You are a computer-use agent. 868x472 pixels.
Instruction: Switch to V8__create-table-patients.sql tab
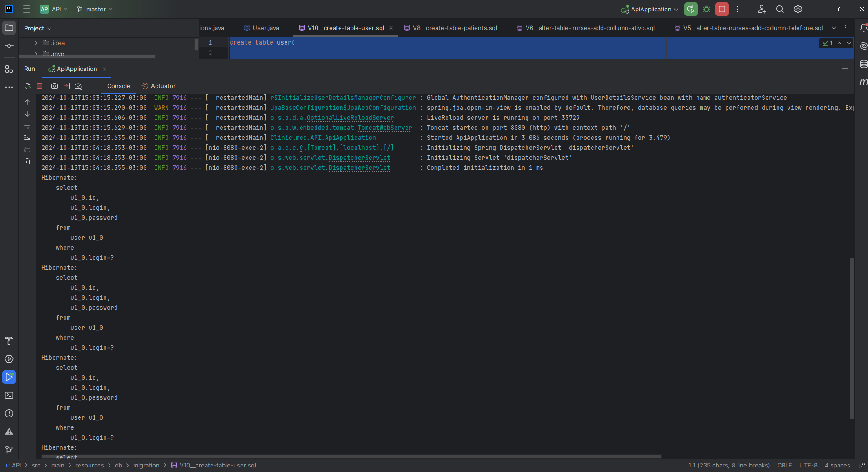tap(450, 28)
